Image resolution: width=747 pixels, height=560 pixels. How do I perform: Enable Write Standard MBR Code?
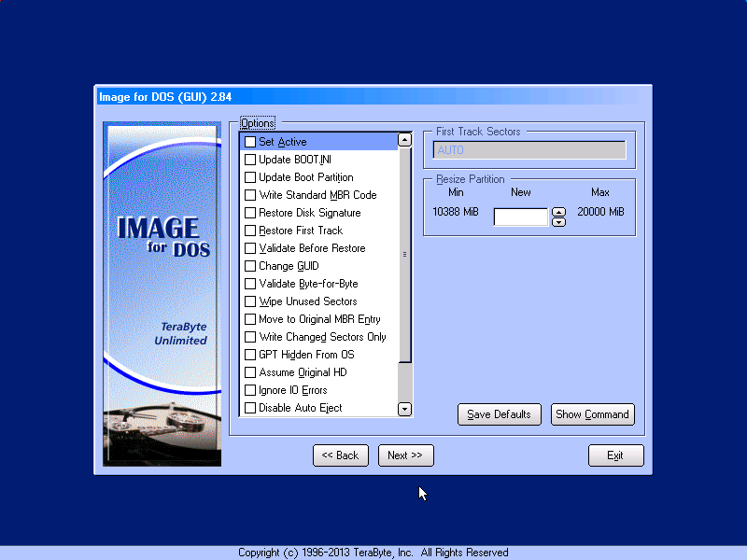pyautogui.click(x=250, y=195)
